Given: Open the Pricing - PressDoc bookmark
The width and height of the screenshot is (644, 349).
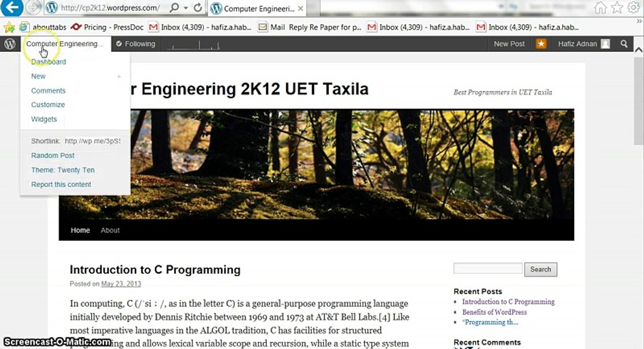Looking at the screenshot, I should click(107, 27).
